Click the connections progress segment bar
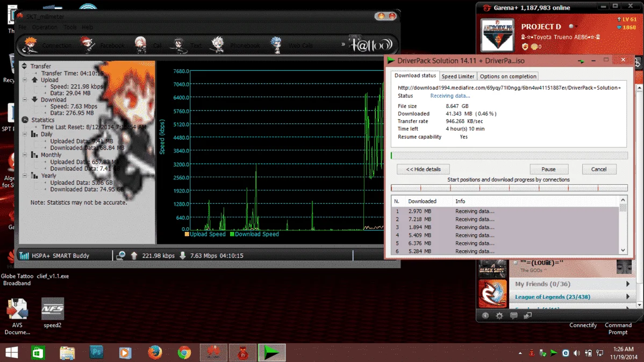The height and width of the screenshot is (362, 644). [x=509, y=187]
